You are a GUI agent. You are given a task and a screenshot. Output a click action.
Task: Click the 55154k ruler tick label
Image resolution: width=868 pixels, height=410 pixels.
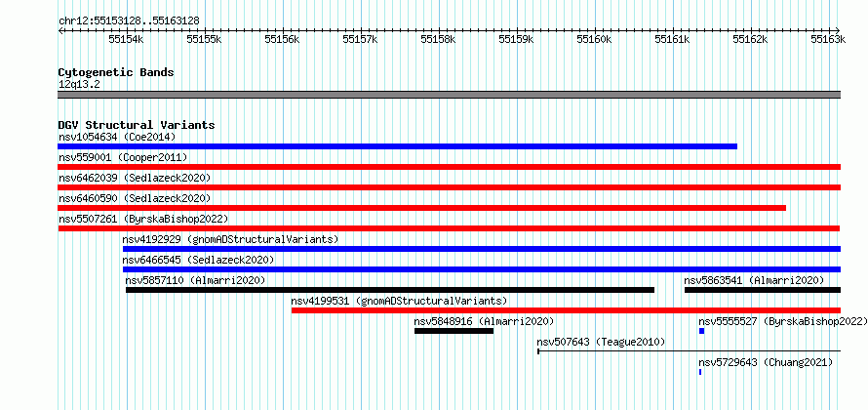click(x=127, y=40)
